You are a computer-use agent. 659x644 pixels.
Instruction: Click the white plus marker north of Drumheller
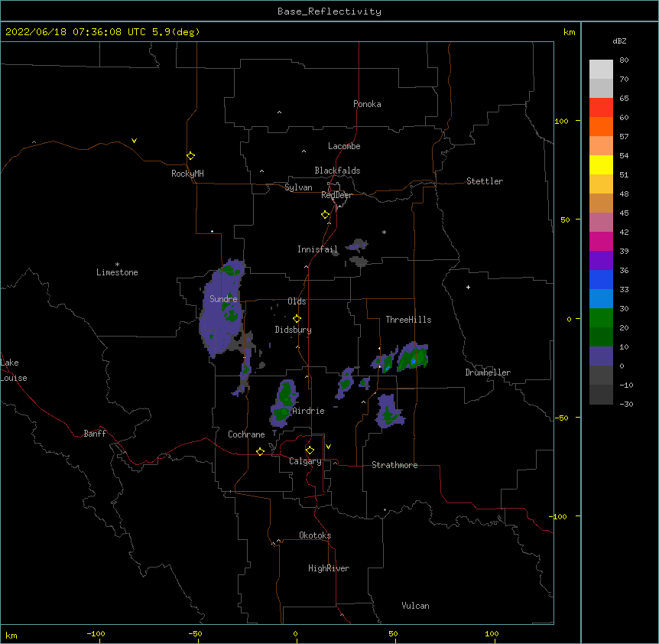click(x=468, y=287)
